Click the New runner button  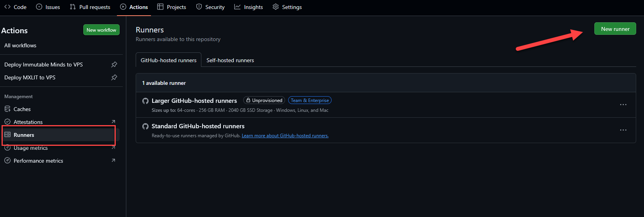point(615,29)
